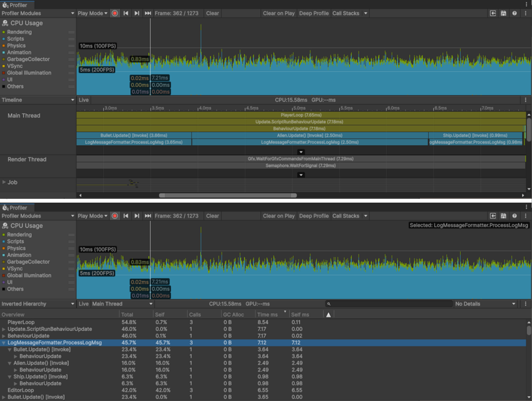Screen dimensions: 532x401
Task: Open help icon in bottom Profiler toolbar
Action: click(514, 216)
